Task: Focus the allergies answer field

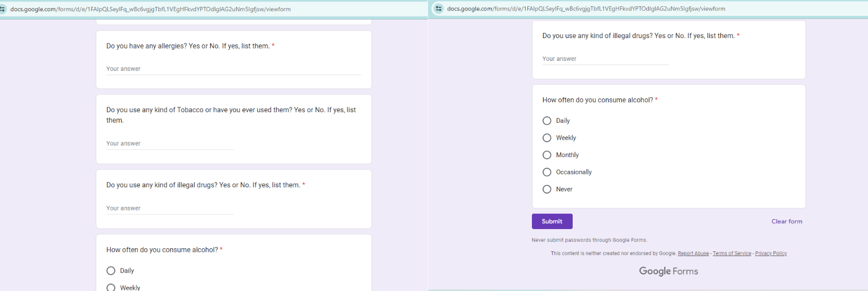Action: (233, 69)
